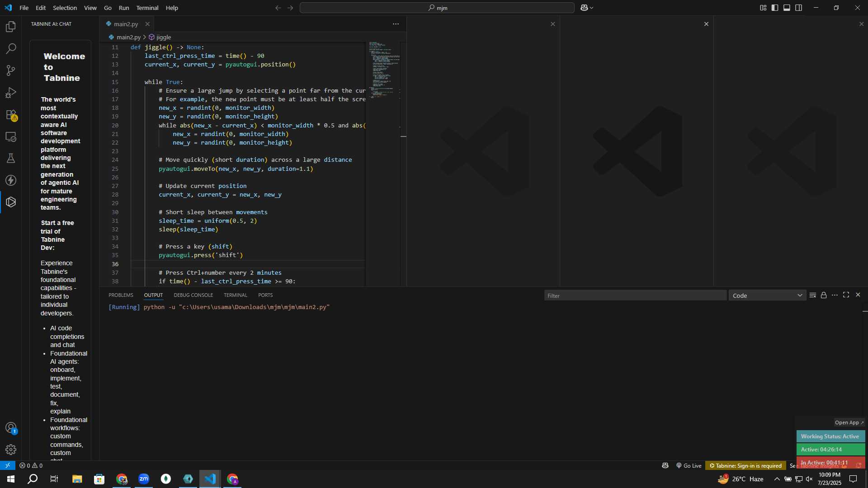Screen dimensions: 868x488
Task: Close the main2.py editor tab
Action: point(147,24)
